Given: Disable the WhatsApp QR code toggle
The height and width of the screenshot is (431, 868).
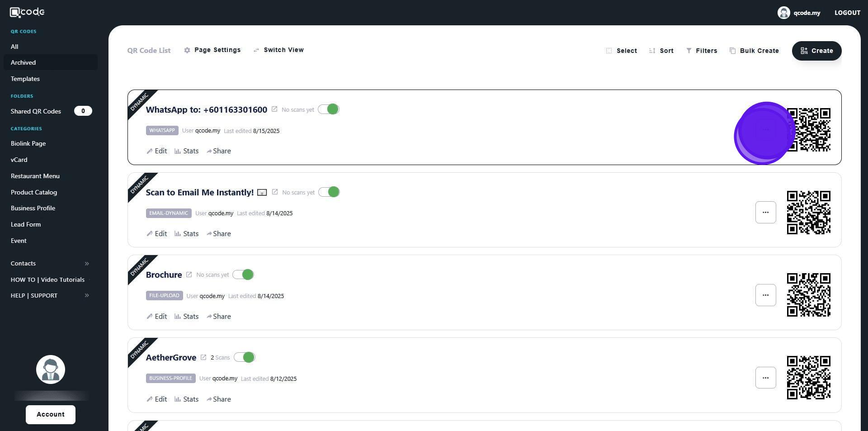Looking at the screenshot, I should pyautogui.click(x=329, y=109).
